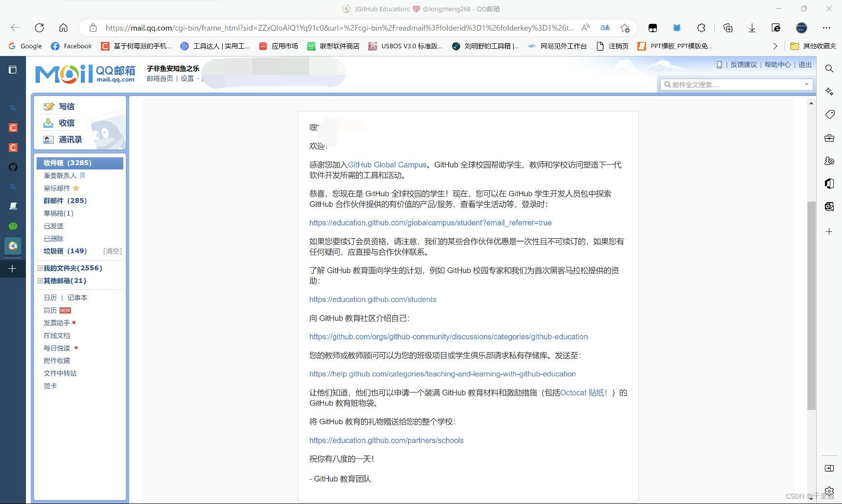Image resolution: width=842 pixels, height=504 pixels.
Task: Expand 我的文件夹(2556) tree
Action: pyautogui.click(x=40, y=268)
